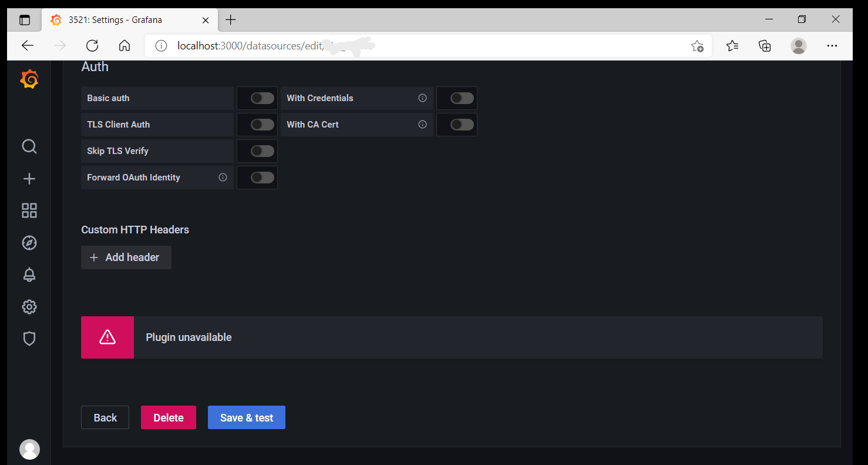Go back in browser history
The image size is (868, 465).
tap(28, 46)
